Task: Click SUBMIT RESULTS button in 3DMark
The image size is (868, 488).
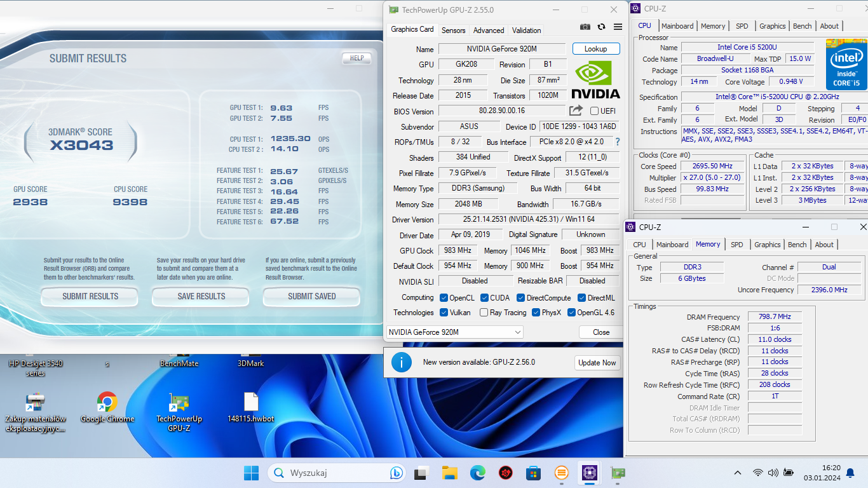Action: tap(90, 296)
